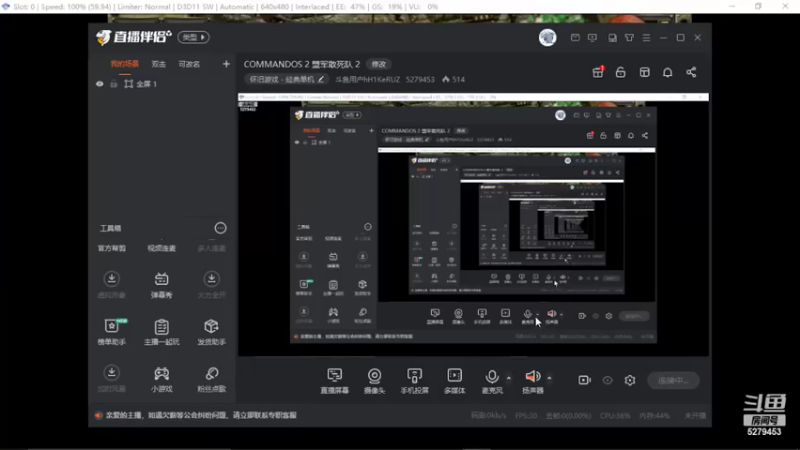Toggle the preview eye icon in the bottom bar
The width and height of the screenshot is (800, 450).
pos(607,380)
